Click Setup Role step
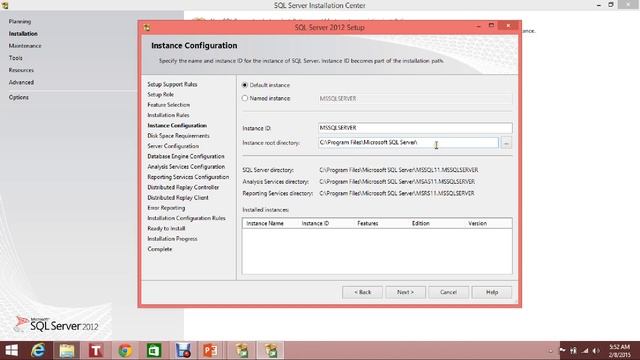The height and width of the screenshot is (360, 640). 160,94
